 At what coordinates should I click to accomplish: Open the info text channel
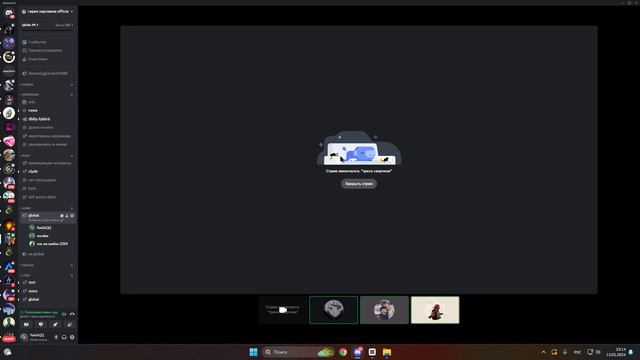click(x=48, y=102)
